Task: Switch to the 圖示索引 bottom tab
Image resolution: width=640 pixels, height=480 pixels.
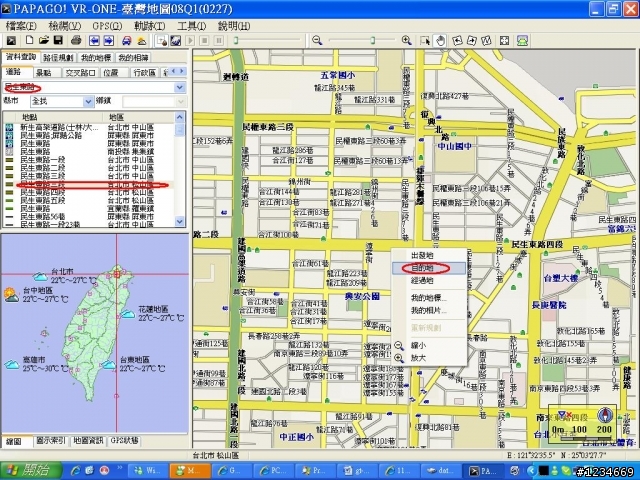Action: 51,441
